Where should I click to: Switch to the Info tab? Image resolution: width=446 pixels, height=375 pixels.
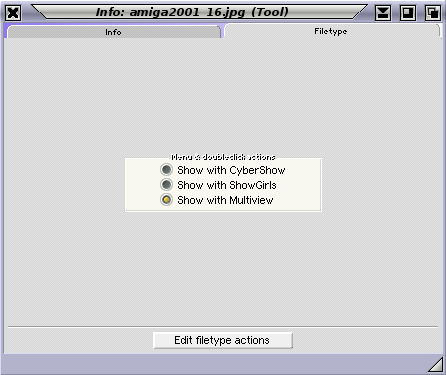pyautogui.click(x=113, y=32)
